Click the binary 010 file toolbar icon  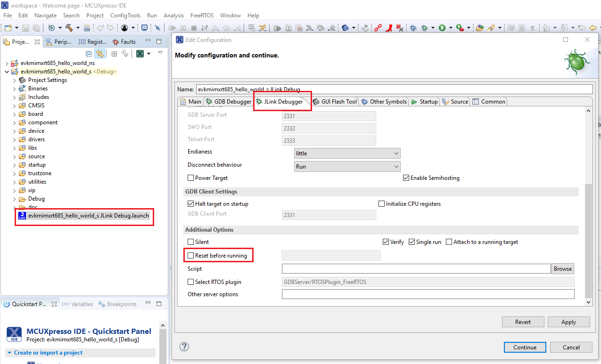coord(87,28)
